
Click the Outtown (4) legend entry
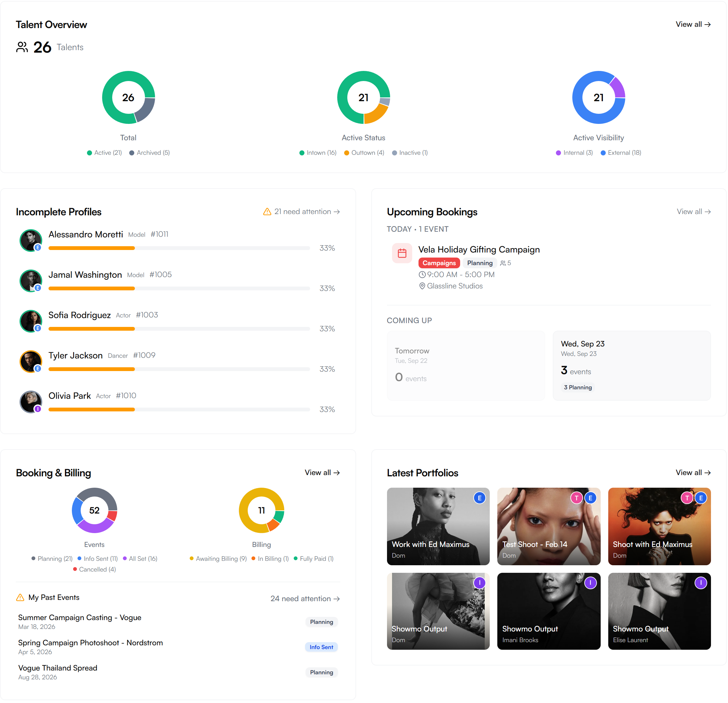click(x=364, y=153)
